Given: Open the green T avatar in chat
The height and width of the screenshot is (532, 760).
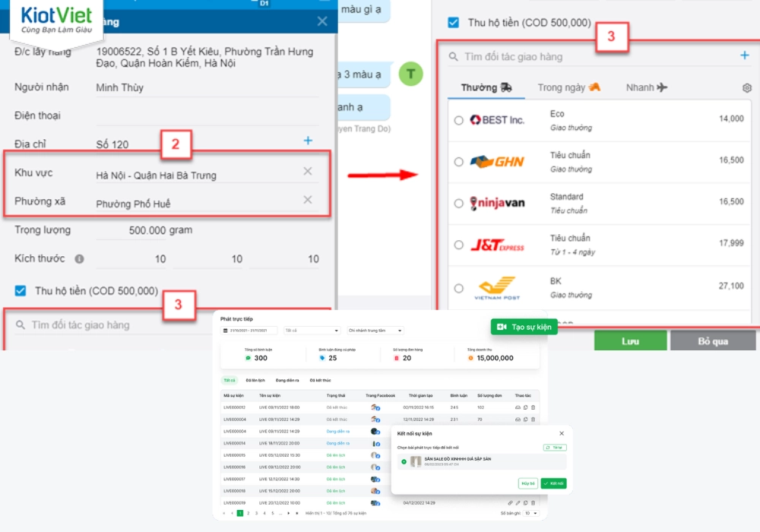Looking at the screenshot, I should 410,74.
